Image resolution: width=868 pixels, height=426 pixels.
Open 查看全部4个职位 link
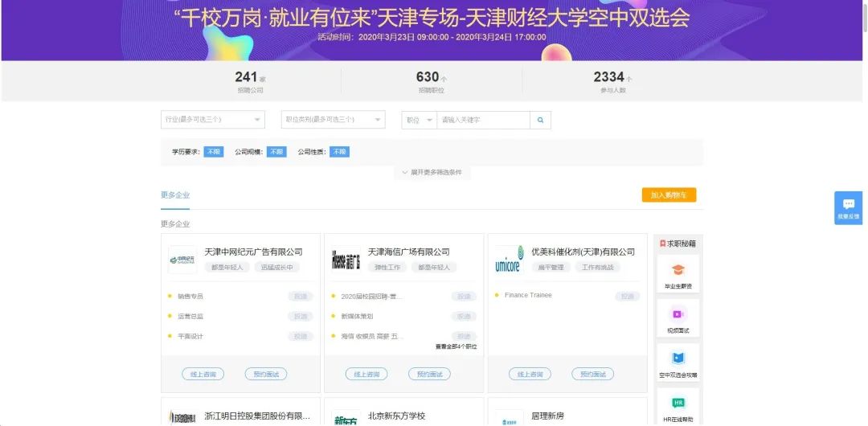click(456, 346)
